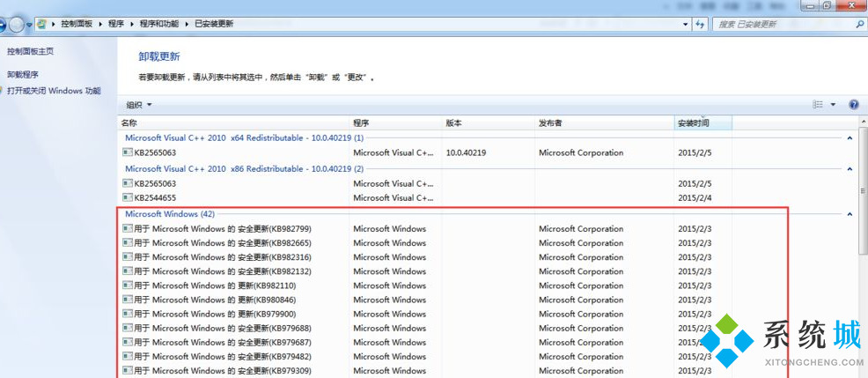Click 已安装更新 breadcrumb segment
The height and width of the screenshot is (378, 868).
214,24
